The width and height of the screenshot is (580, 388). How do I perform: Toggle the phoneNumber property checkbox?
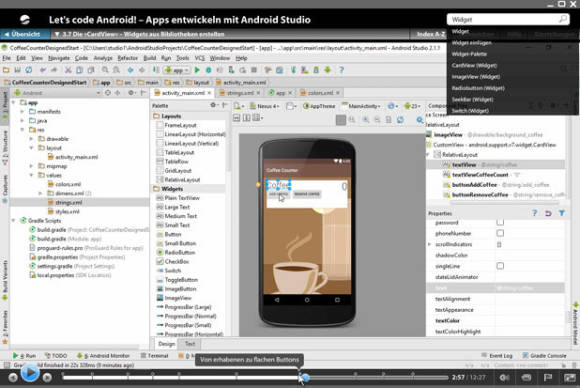point(500,233)
